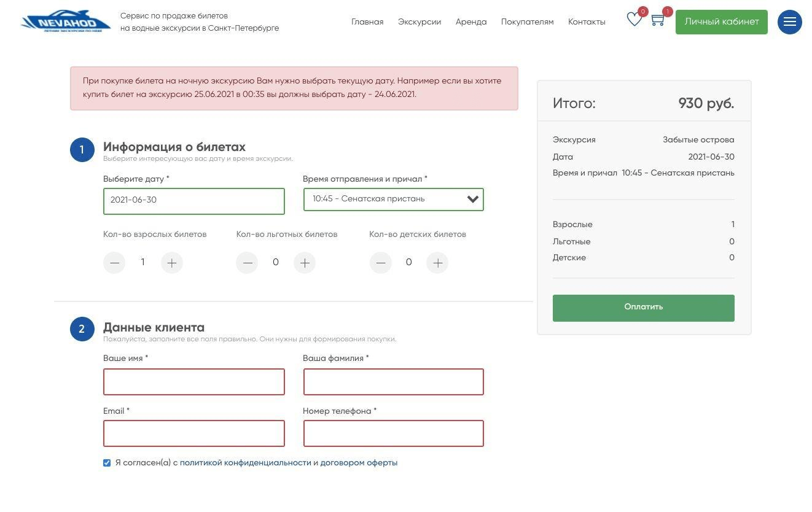
Task: Decrease adult ticket count with minus
Action: pos(114,263)
